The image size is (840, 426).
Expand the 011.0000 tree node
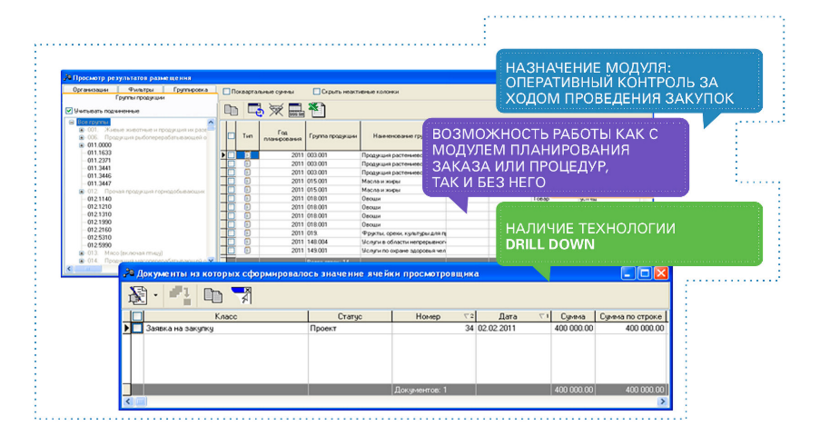pos(80,145)
